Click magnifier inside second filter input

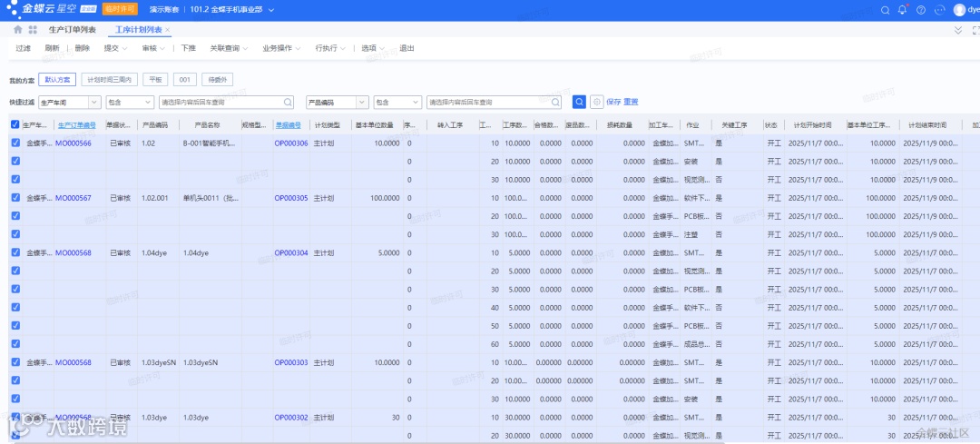[x=555, y=102]
